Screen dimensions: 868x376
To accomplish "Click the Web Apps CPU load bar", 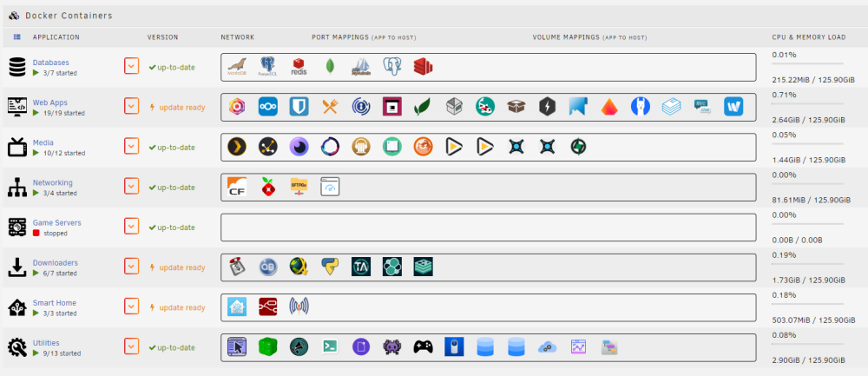I will [x=807, y=103].
